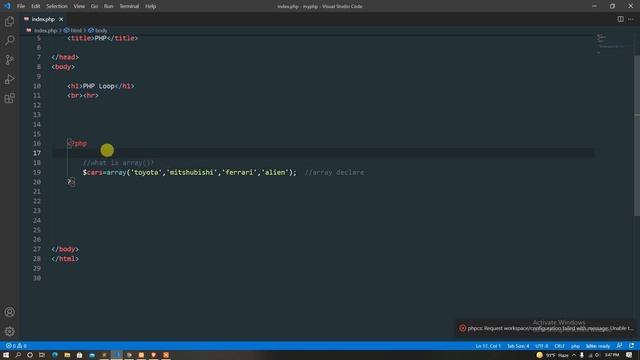The height and width of the screenshot is (360, 640).
Task: Click the editor vertical scrollbar
Action: click(637, 136)
